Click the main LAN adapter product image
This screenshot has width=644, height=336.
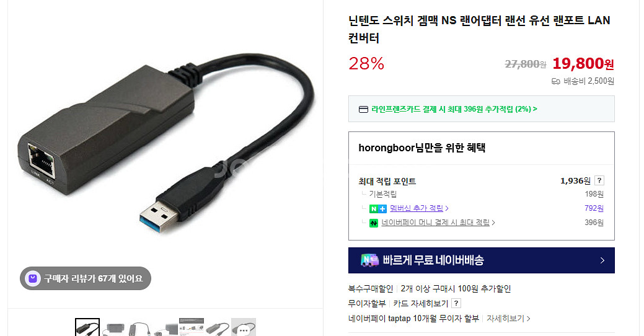tap(165, 144)
